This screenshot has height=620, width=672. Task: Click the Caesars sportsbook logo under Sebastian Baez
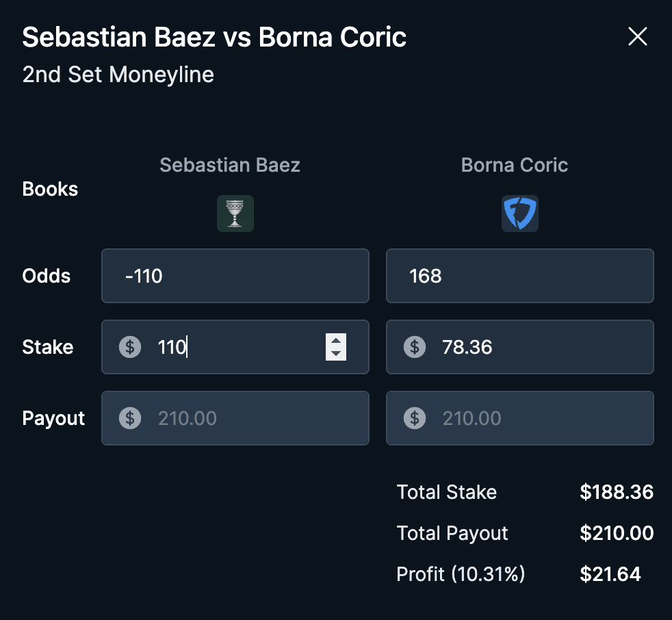[x=235, y=214]
